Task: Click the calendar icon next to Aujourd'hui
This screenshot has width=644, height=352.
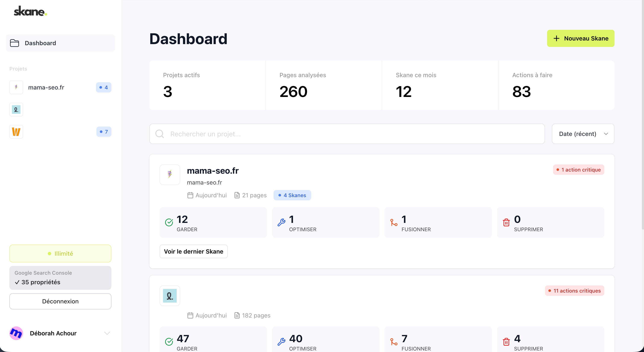Action: [190, 195]
